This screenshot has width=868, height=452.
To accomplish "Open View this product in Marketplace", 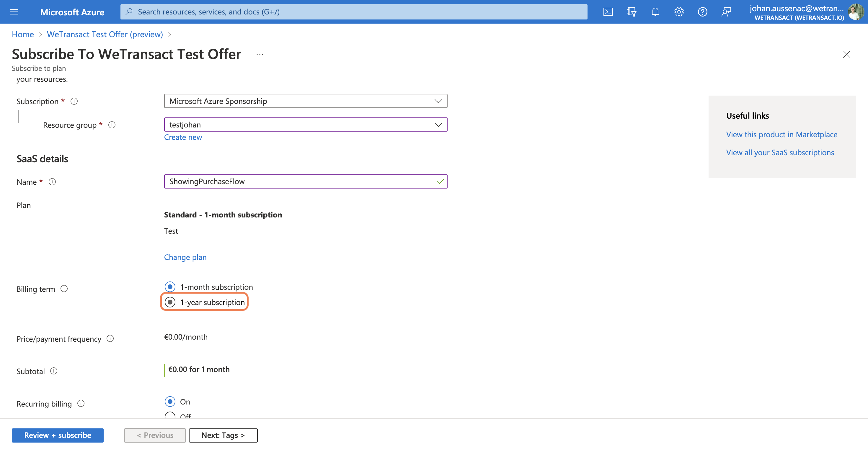I will click(x=781, y=134).
